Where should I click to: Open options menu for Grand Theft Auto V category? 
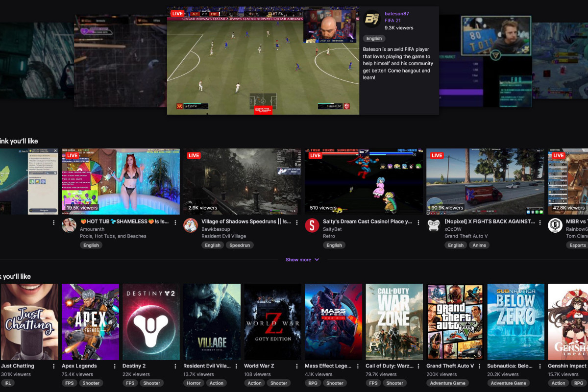click(479, 366)
